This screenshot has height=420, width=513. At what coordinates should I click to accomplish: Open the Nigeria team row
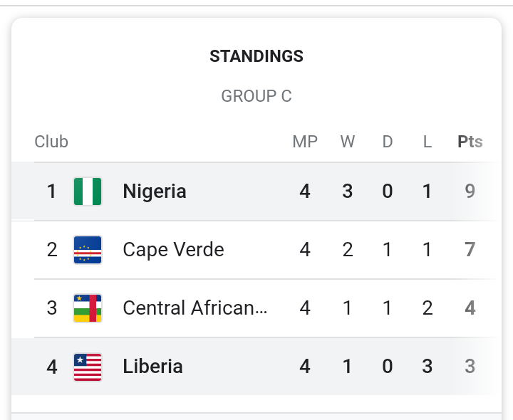tap(155, 191)
